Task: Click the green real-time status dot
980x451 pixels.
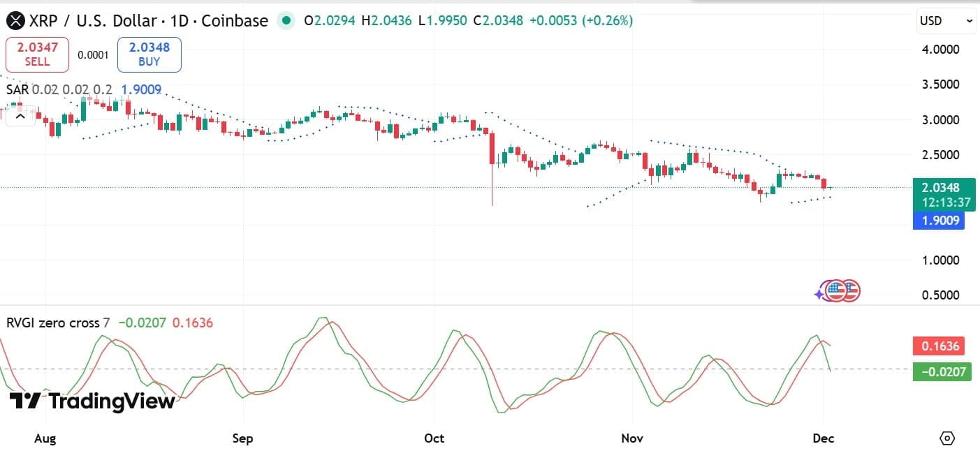Action: (286, 21)
